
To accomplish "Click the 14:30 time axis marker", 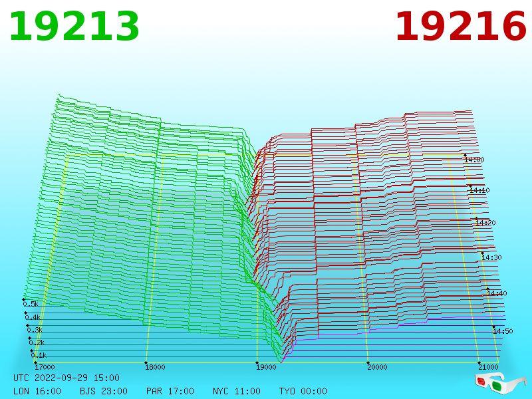I will coord(491,257).
